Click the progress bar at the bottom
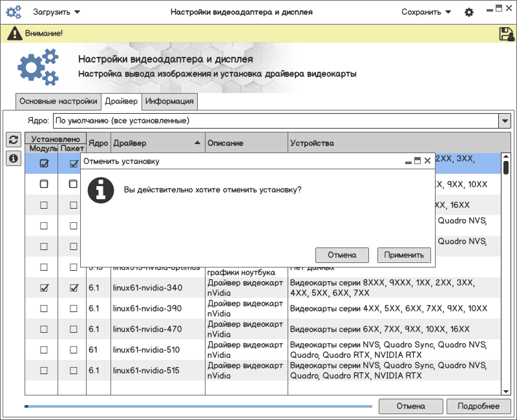Screen dimensions: 517x420 click(x=198, y=406)
